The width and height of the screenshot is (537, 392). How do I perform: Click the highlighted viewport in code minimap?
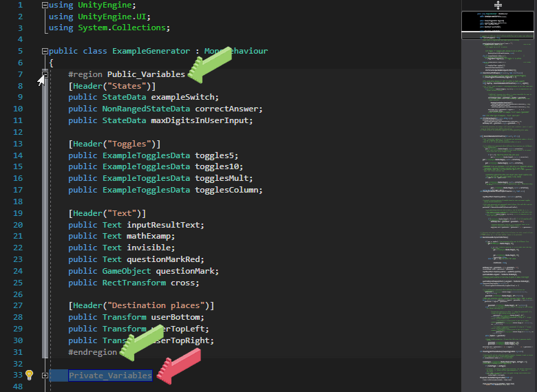click(498, 25)
